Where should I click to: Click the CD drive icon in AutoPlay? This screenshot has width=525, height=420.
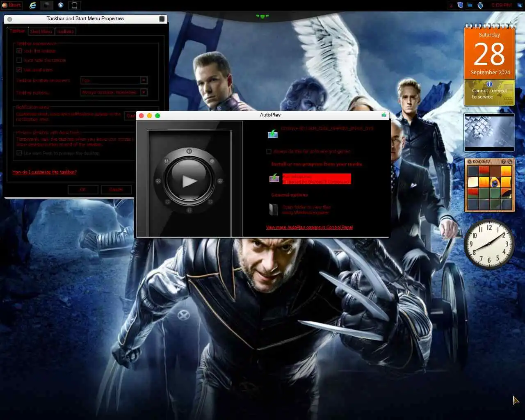tap(272, 133)
